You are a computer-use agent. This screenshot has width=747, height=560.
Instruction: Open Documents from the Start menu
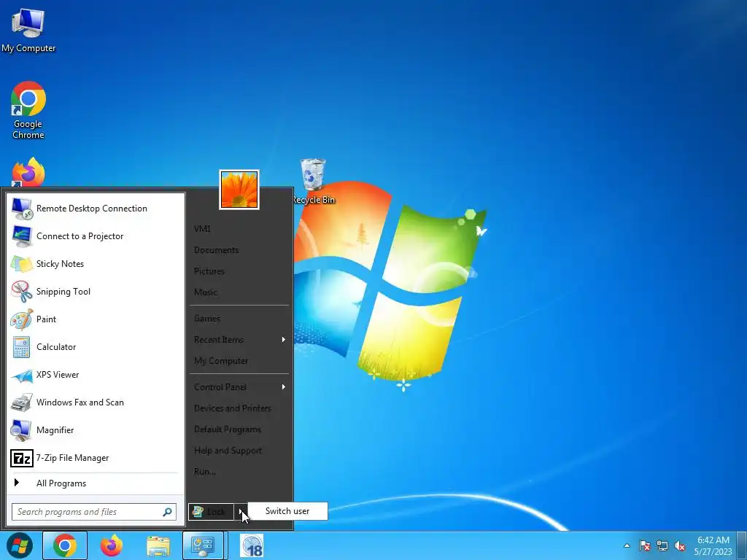pos(216,250)
